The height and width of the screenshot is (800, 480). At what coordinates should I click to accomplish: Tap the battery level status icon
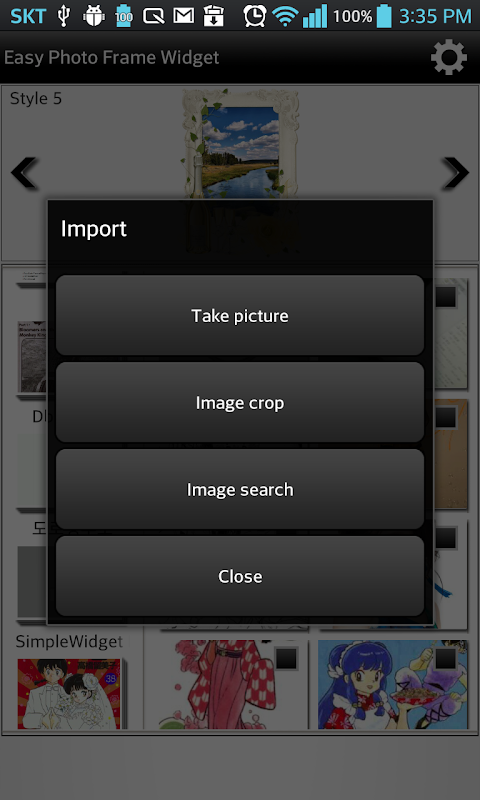click(x=384, y=16)
